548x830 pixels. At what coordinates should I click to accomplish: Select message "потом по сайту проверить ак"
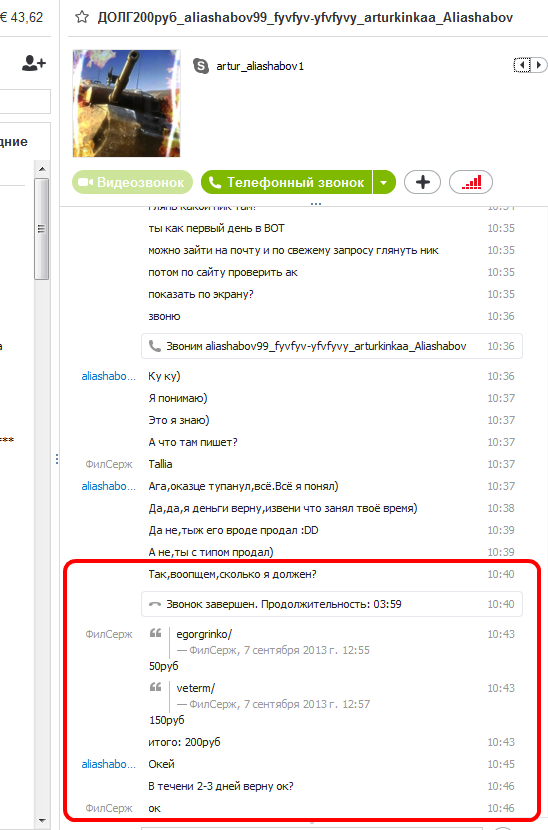point(223,273)
